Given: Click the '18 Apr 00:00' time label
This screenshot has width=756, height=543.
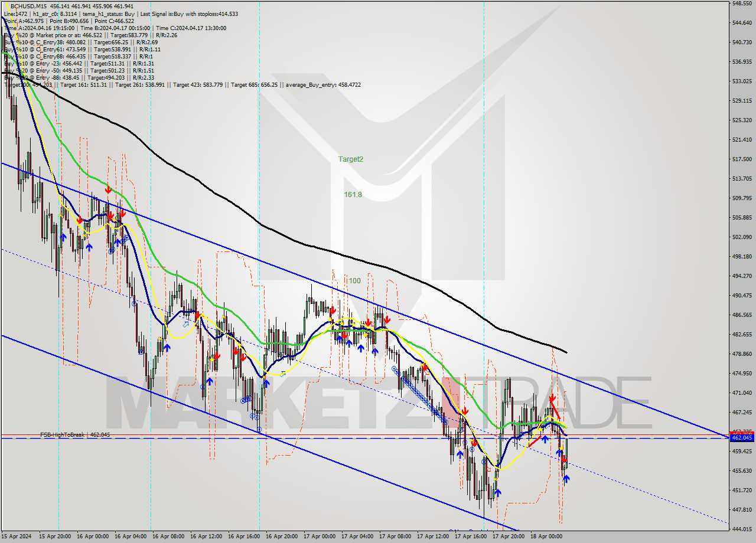Looking at the screenshot, I should [x=546, y=537].
